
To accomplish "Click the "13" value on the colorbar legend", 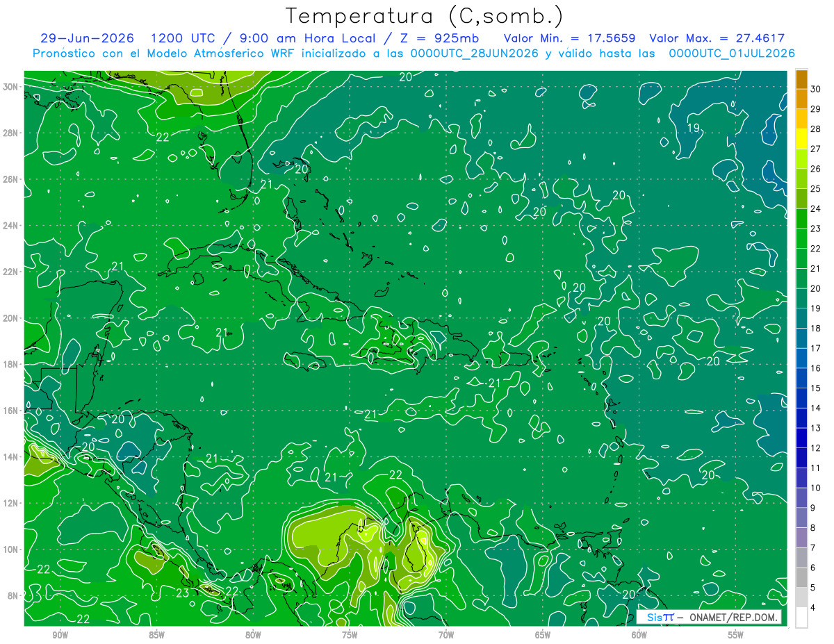I will click(x=817, y=429).
